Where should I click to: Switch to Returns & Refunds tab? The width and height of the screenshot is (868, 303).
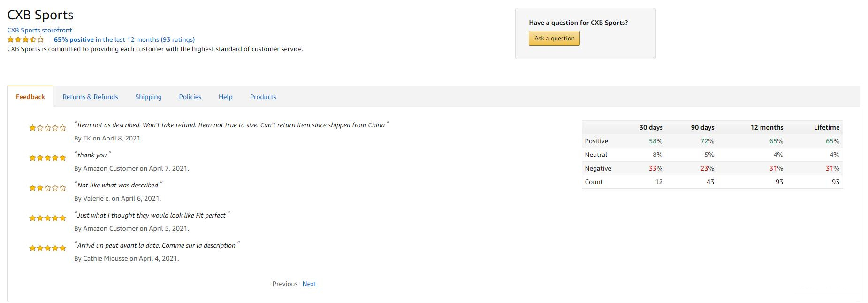tap(90, 97)
